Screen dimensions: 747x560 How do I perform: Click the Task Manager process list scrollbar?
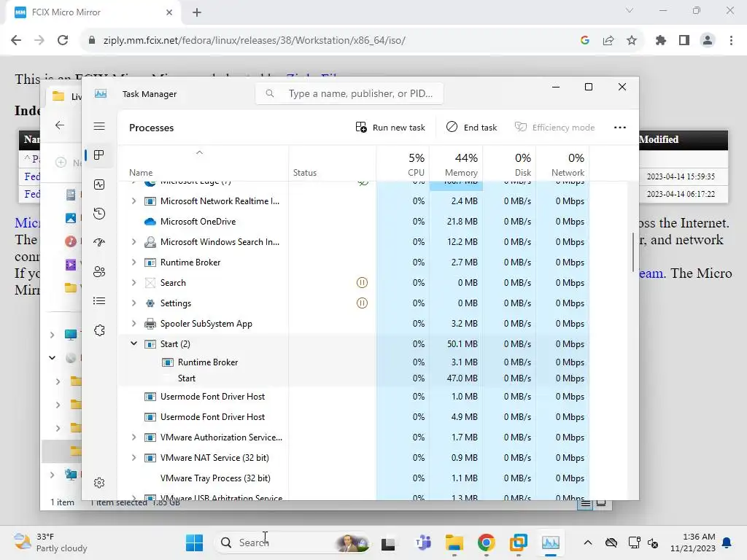[633, 252]
